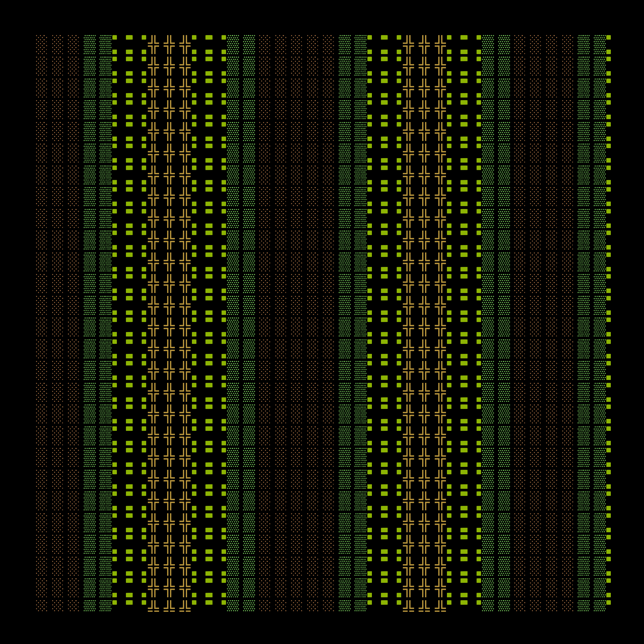Screen dimensions: 644x644
Task: Click the first wide lime rectangle in top row
Action: tap(129, 37)
